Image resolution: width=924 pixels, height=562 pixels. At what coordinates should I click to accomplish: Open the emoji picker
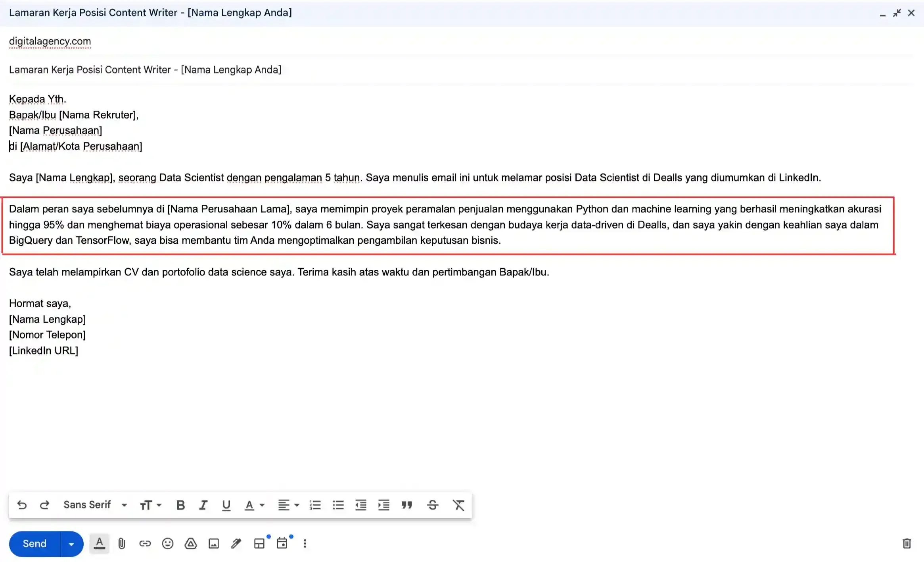point(168,543)
